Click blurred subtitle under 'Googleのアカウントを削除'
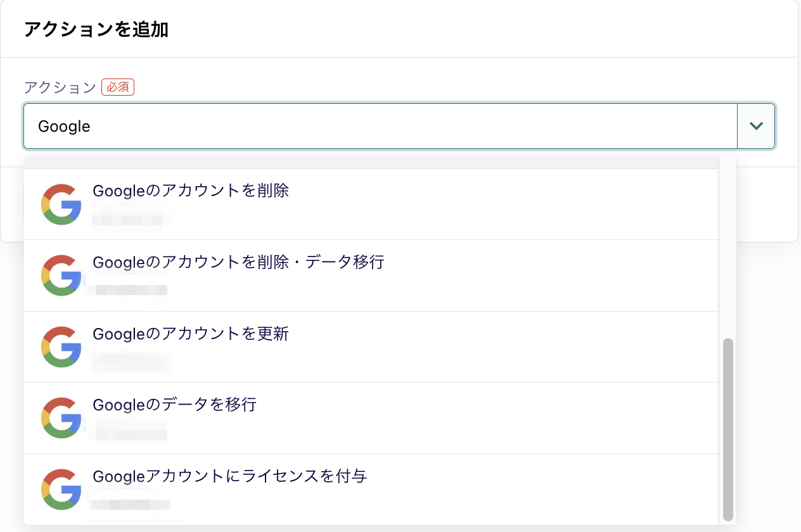The height and width of the screenshot is (532, 801). coord(131,220)
